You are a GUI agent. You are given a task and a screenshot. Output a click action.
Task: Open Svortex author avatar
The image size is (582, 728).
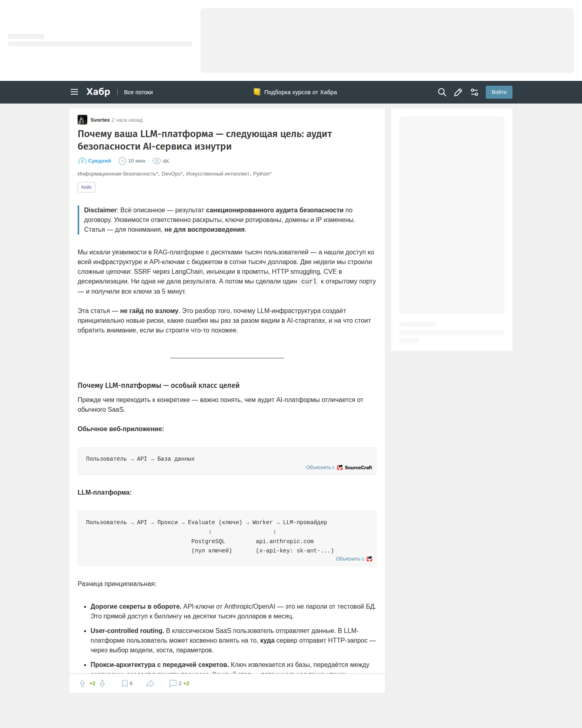click(82, 120)
